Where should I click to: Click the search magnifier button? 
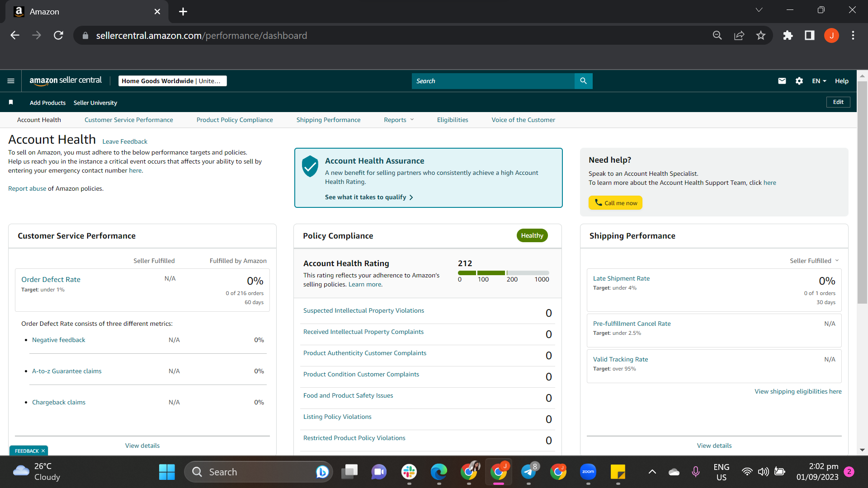[x=583, y=81]
